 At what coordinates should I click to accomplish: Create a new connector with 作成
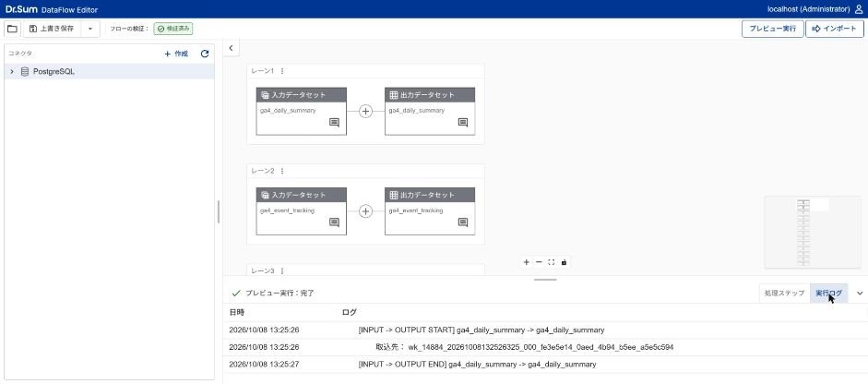[x=176, y=54]
